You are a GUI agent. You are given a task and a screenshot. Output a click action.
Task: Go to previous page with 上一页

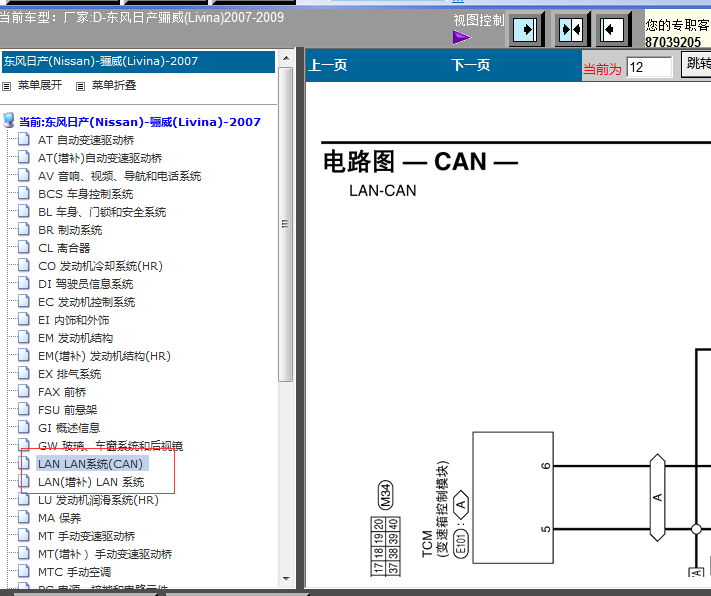pyautogui.click(x=328, y=65)
